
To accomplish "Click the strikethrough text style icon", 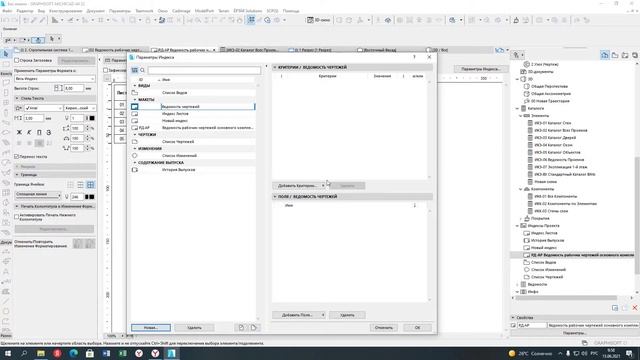I will tap(49, 132).
